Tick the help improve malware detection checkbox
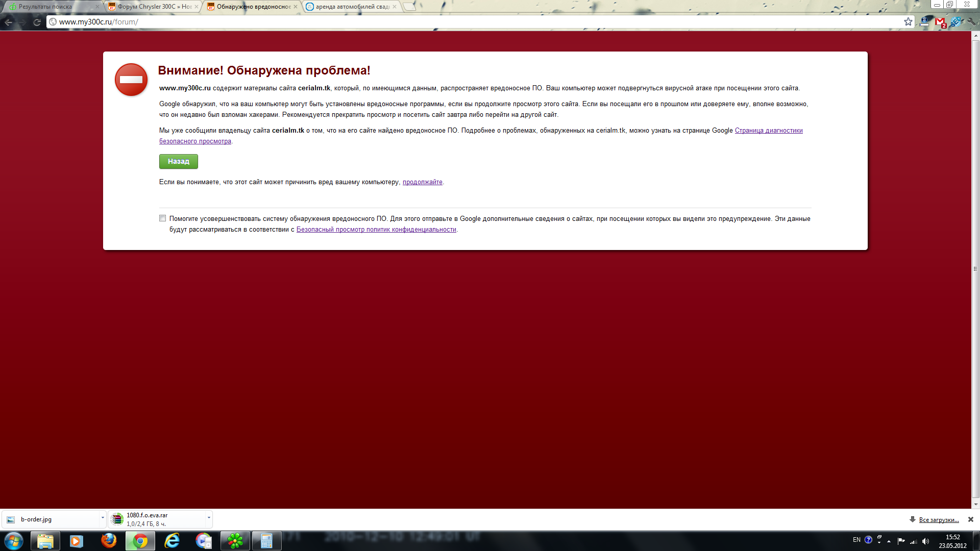The height and width of the screenshot is (551, 980). coord(162,218)
